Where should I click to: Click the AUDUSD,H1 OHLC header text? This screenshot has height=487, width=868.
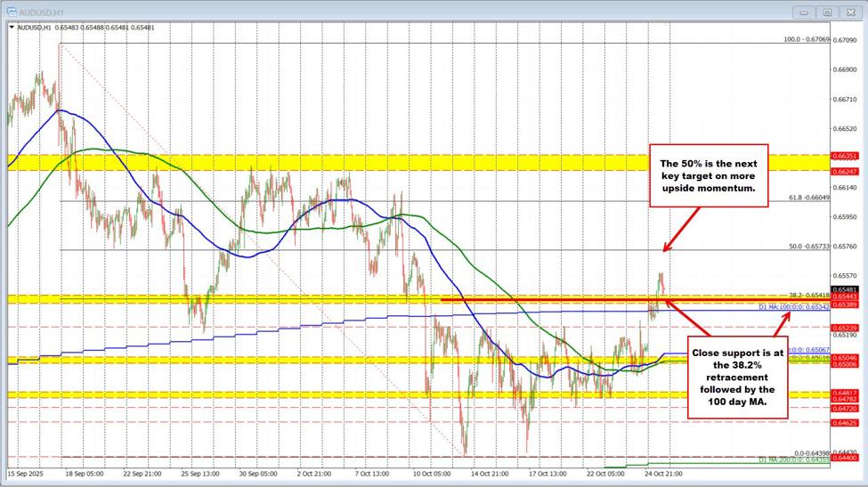pyautogui.click(x=85, y=27)
